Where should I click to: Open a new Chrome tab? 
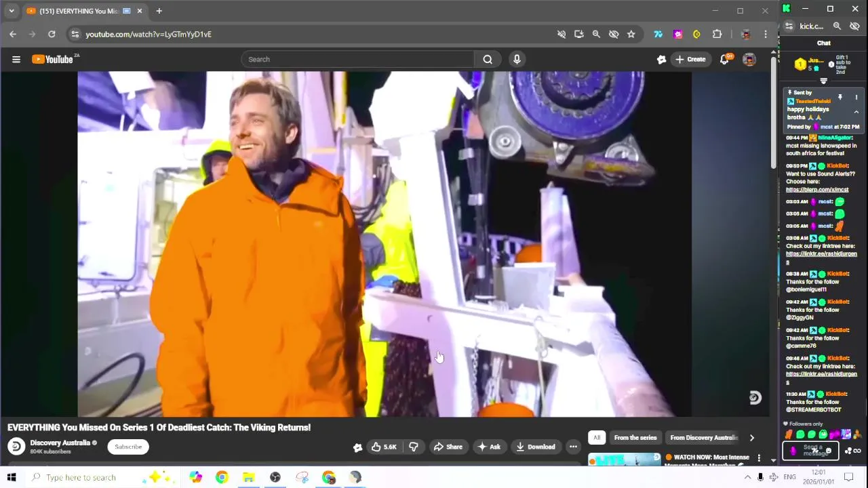159,11
